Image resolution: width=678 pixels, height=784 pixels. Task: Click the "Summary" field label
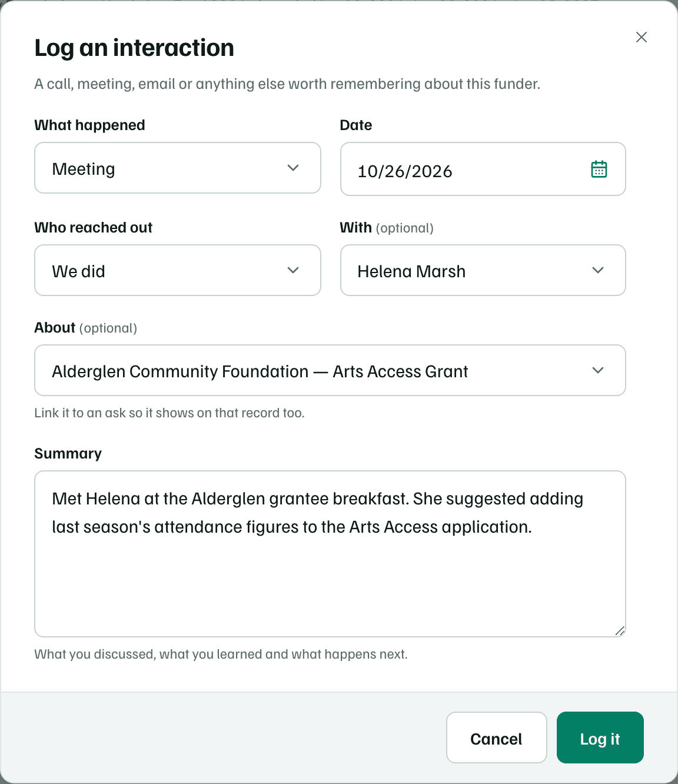(68, 453)
